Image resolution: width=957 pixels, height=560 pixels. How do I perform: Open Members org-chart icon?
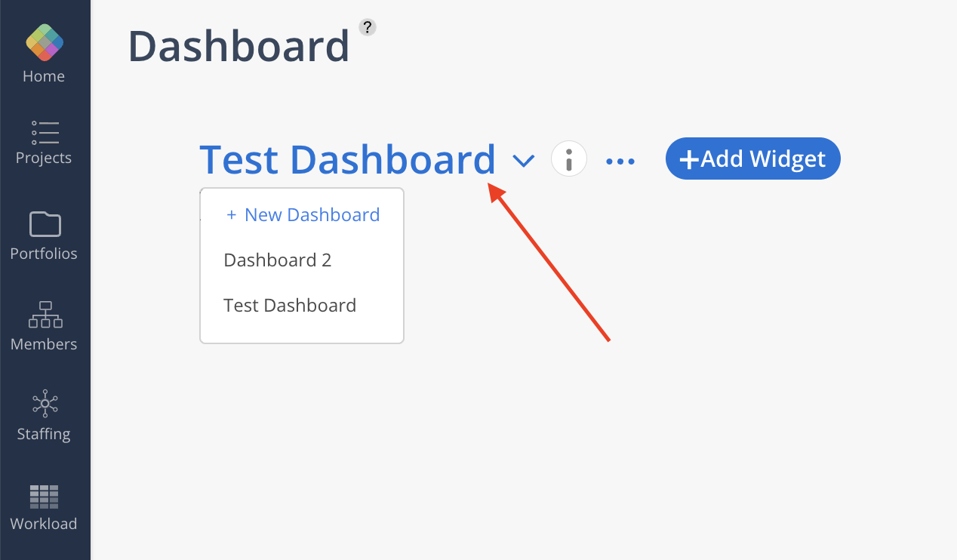[45, 315]
